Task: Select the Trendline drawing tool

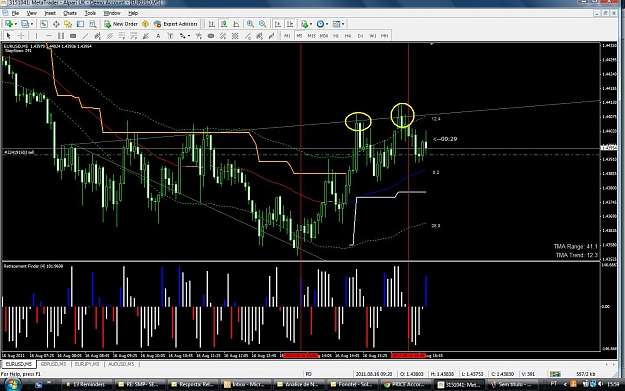Action: click(85, 36)
